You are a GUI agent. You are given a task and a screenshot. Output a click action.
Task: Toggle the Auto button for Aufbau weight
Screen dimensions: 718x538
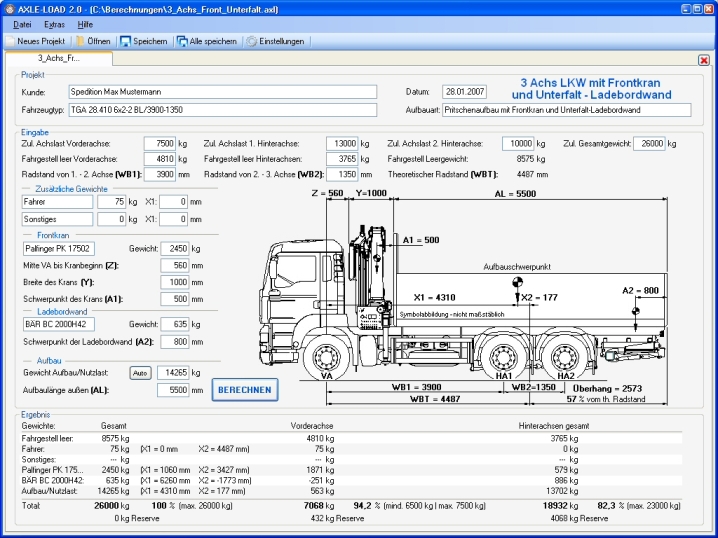140,373
